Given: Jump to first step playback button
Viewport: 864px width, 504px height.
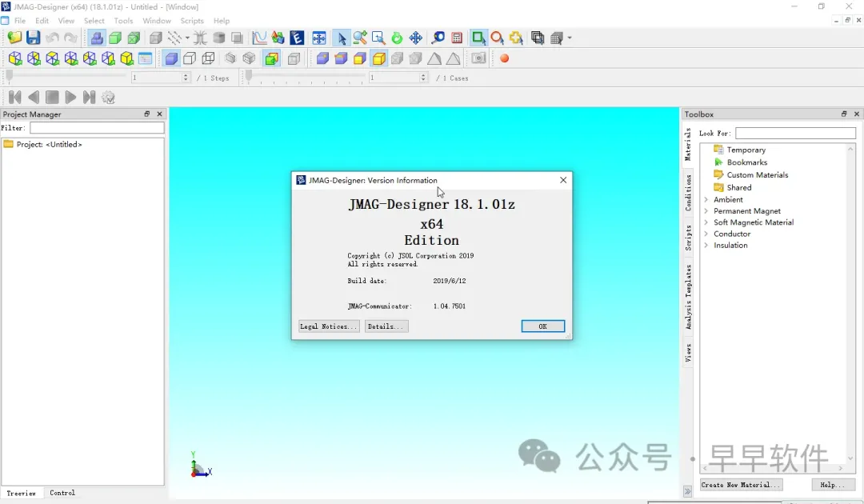Looking at the screenshot, I should tap(15, 98).
